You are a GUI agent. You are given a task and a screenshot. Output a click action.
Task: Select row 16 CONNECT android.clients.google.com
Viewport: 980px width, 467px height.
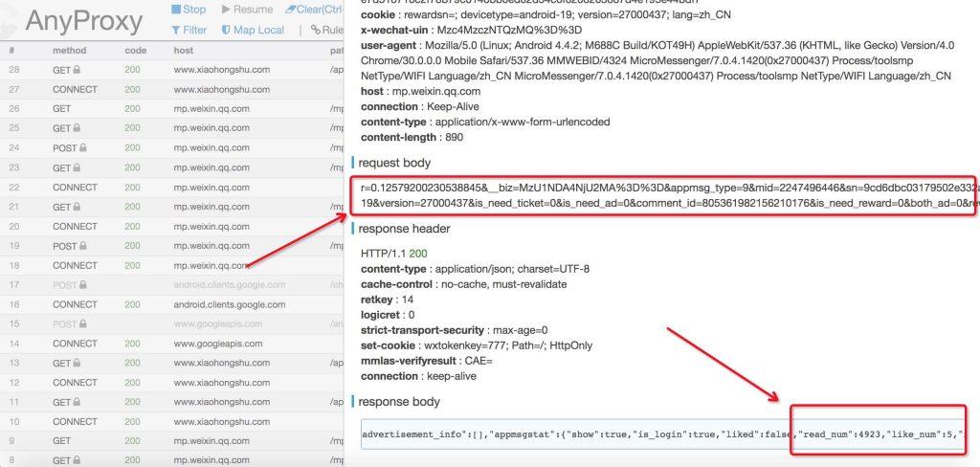(x=172, y=304)
